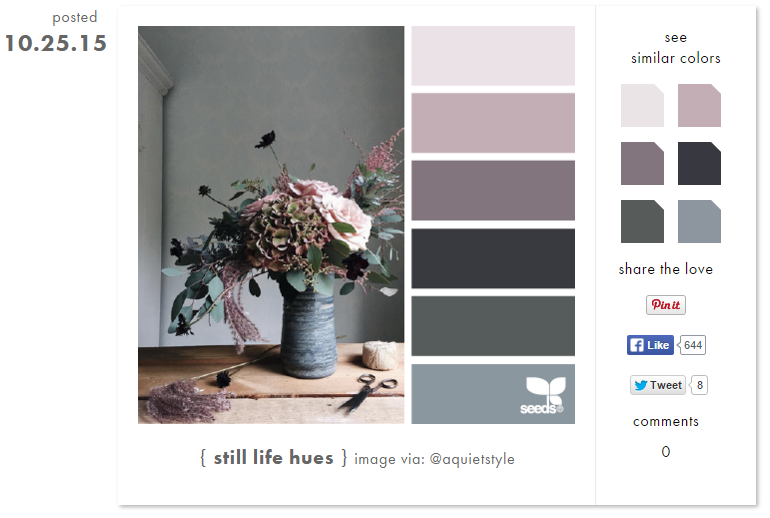Viewport: 770px width, 518px height.
Task: Select the slate blue-gray similar-color swatch
Action: pos(699,221)
